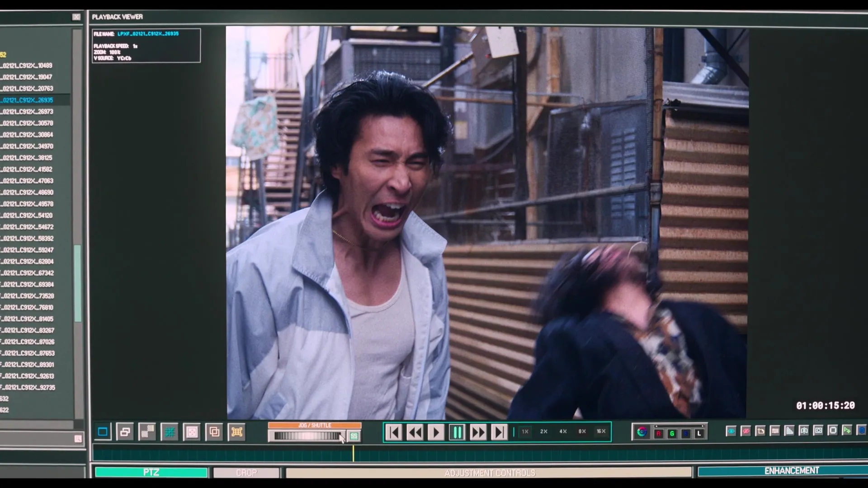Screen dimensions: 868x488
Task: Click the yellow tracking-frame layout icon
Action: [236, 432]
